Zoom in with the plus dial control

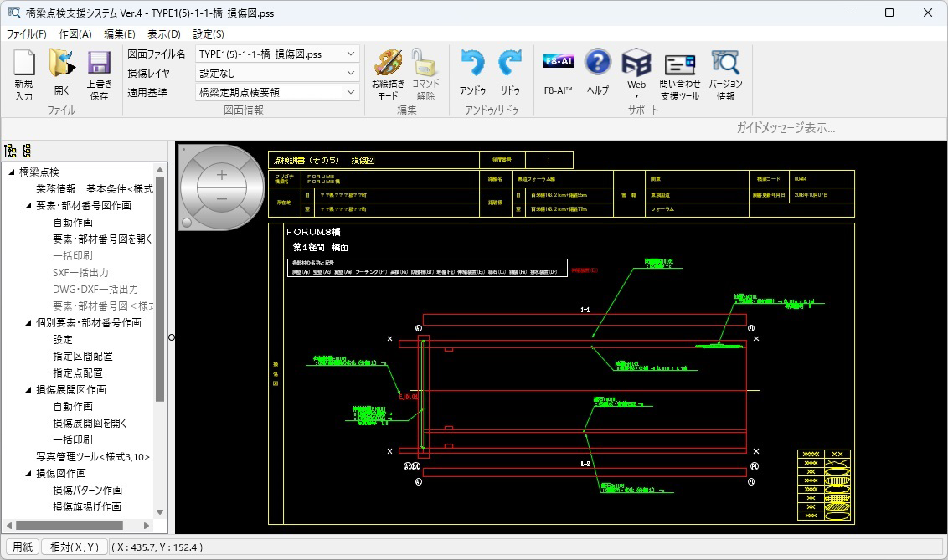tap(222, 175)
